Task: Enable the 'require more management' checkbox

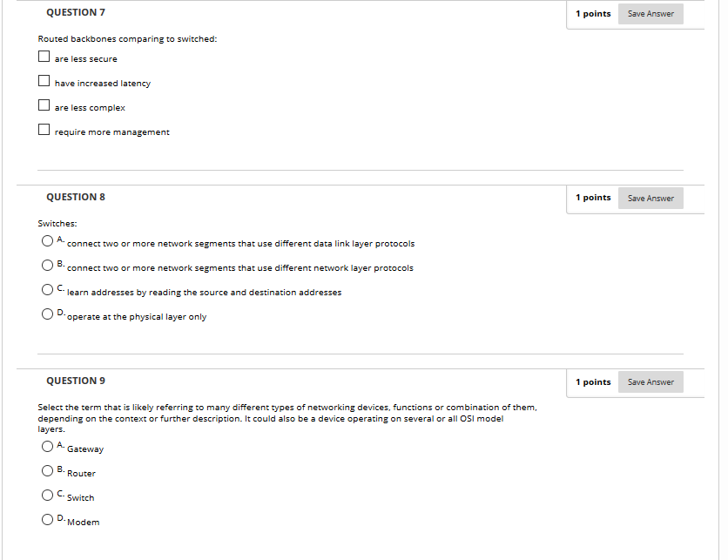Action: pyautogui.click(x=44, y=129)
